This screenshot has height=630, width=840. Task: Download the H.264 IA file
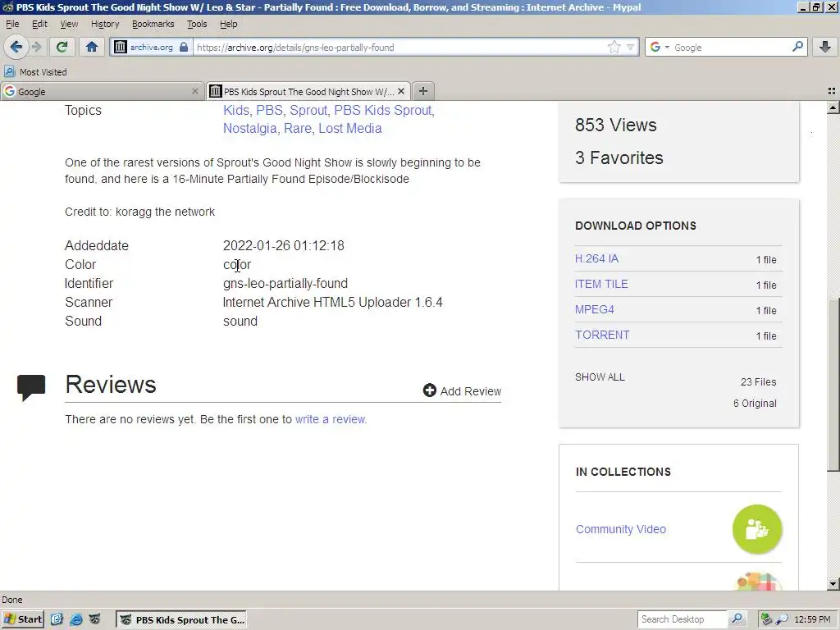[597, 258]
